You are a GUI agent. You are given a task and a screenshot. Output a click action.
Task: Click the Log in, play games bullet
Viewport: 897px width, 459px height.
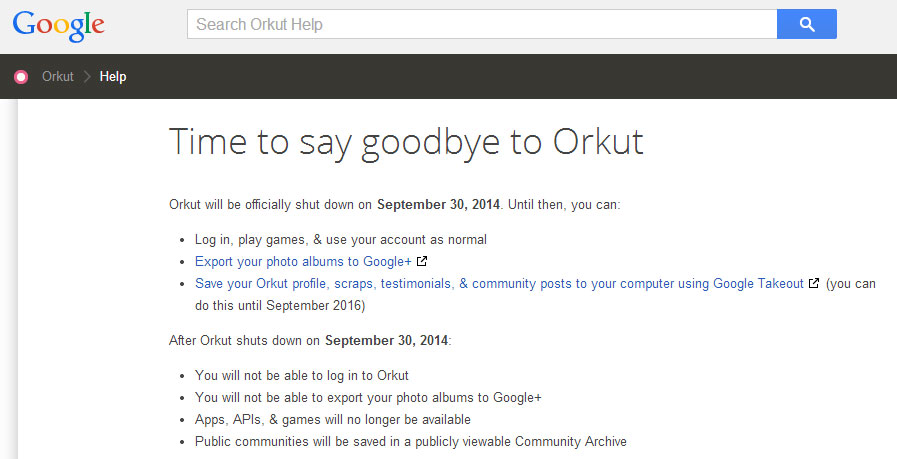tap(341, 240)
